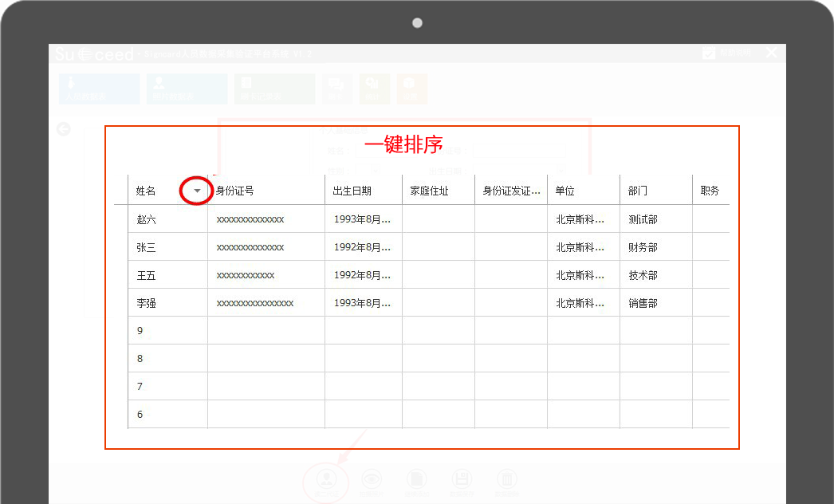The image size is (834, 504).
Task: Open the 人员数据表 tab
Action: coord(100,89)
